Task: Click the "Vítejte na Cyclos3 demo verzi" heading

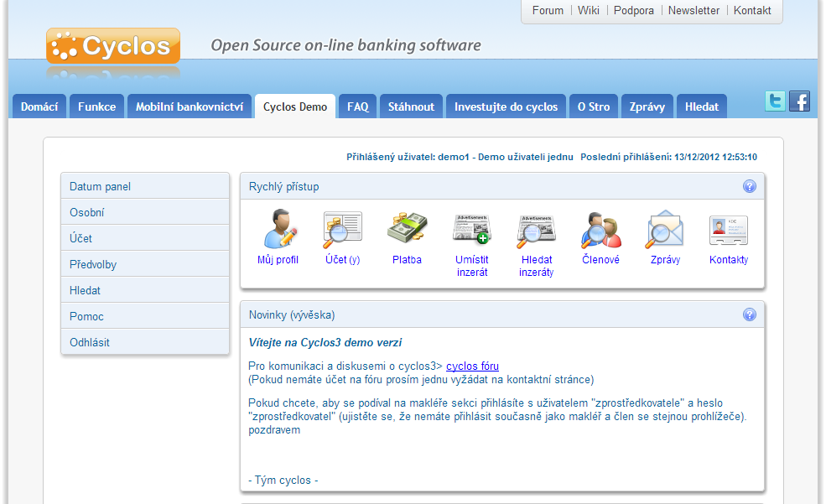Action: pos(325,343)
